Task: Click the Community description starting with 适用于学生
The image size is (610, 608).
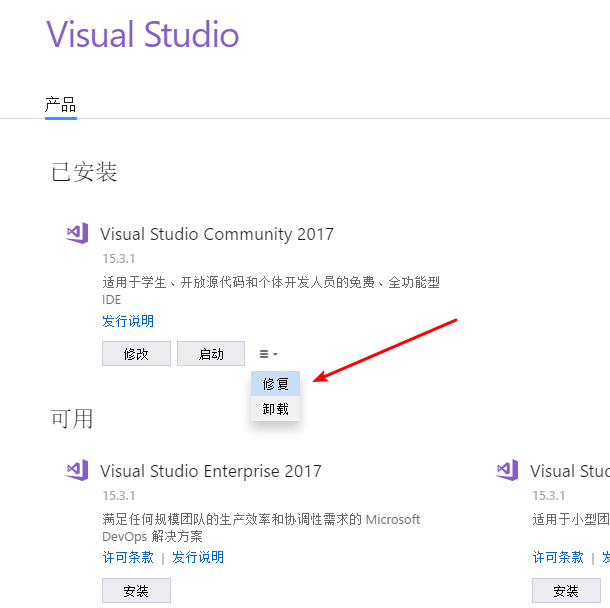Action: [271, 291]
